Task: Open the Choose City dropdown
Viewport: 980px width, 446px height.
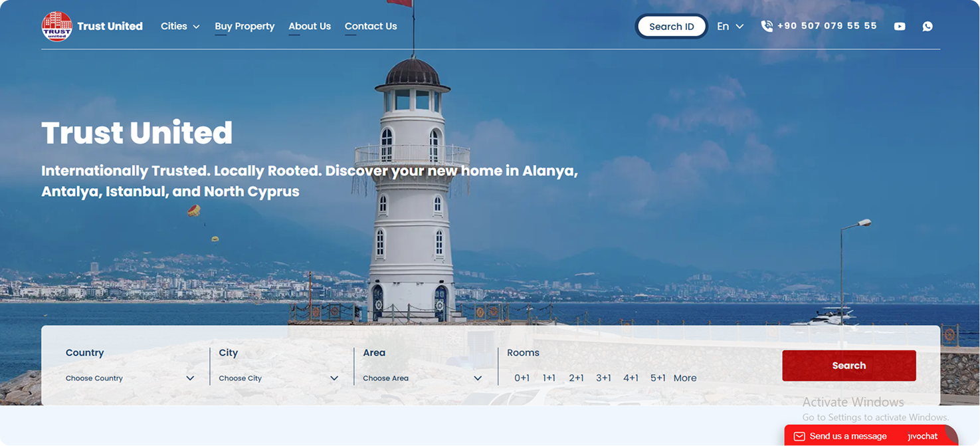Action: click(x=279, y=378)
